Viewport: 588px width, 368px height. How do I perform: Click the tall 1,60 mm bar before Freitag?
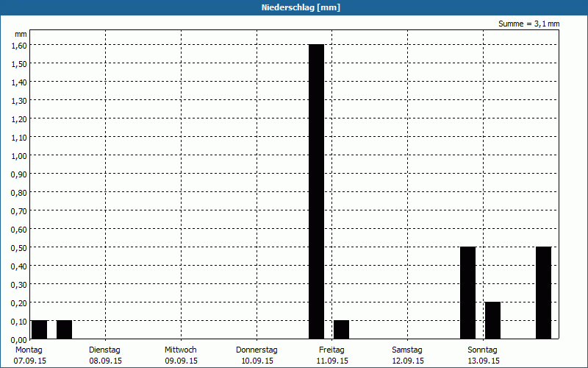tap(317, 191)
